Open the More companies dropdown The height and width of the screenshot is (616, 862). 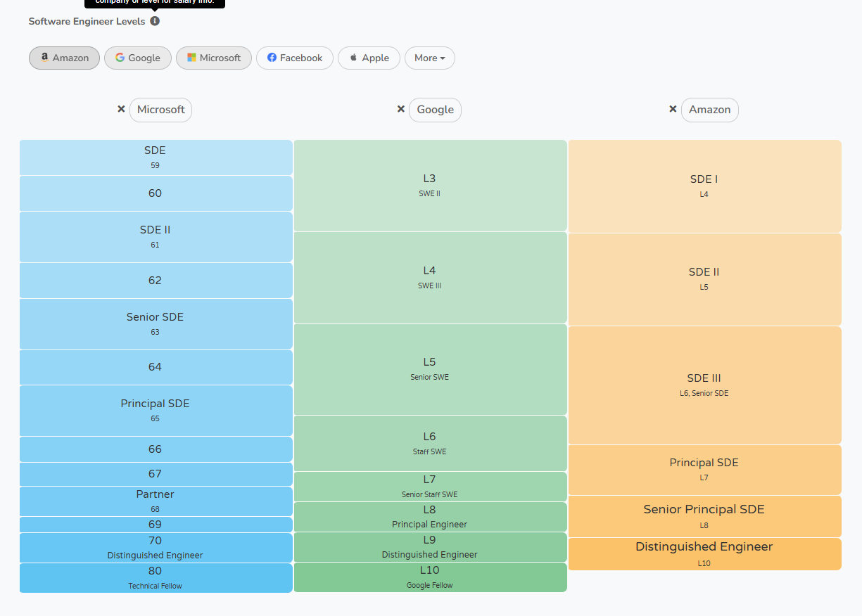click(x=430, y=58)
